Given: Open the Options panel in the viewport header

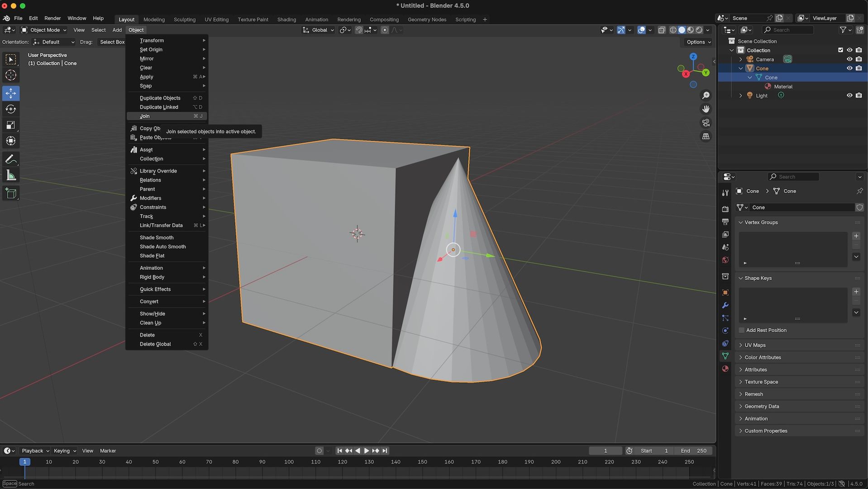Looking at the screenshot, I should point(697,42).
